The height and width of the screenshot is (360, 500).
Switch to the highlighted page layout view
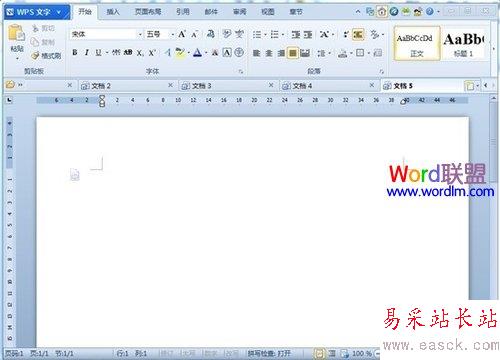pyautogui.click(x=319, y=353)
